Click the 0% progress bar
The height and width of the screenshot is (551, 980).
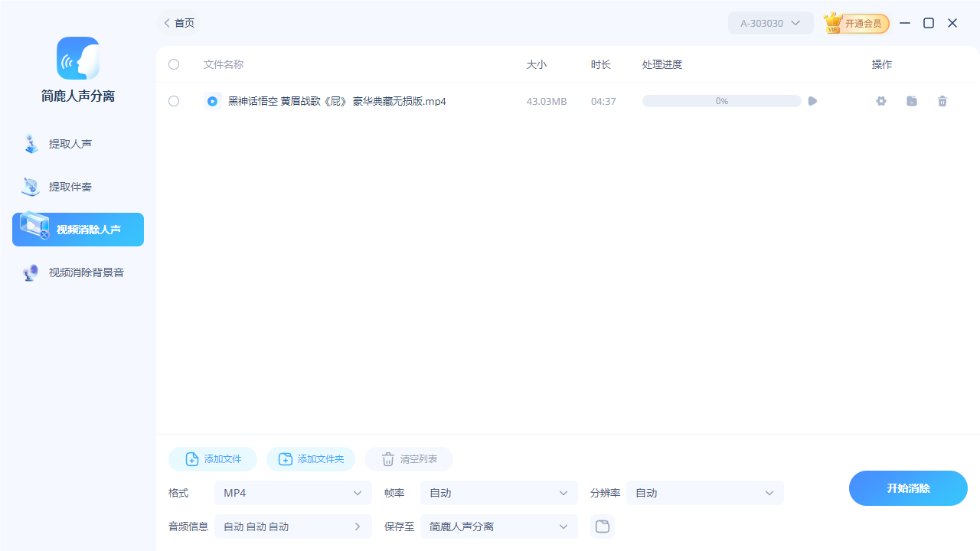[x=720, y=101]
